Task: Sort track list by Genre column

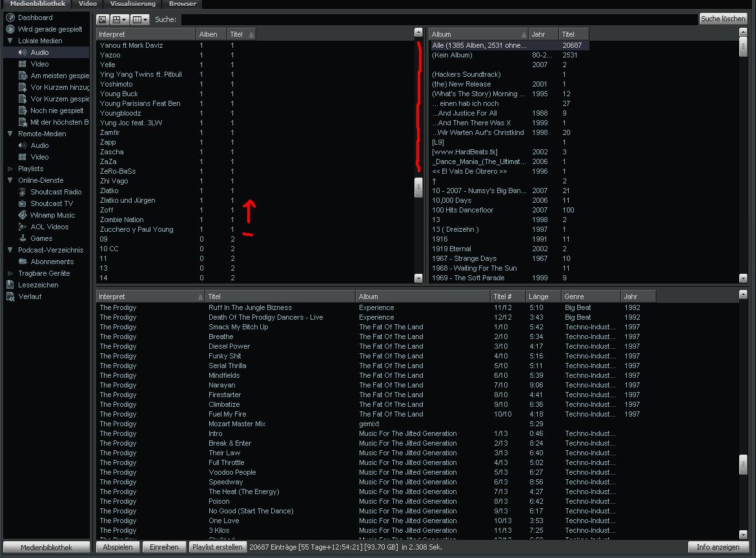Action: pyautogui.click(x=591, y=296)
